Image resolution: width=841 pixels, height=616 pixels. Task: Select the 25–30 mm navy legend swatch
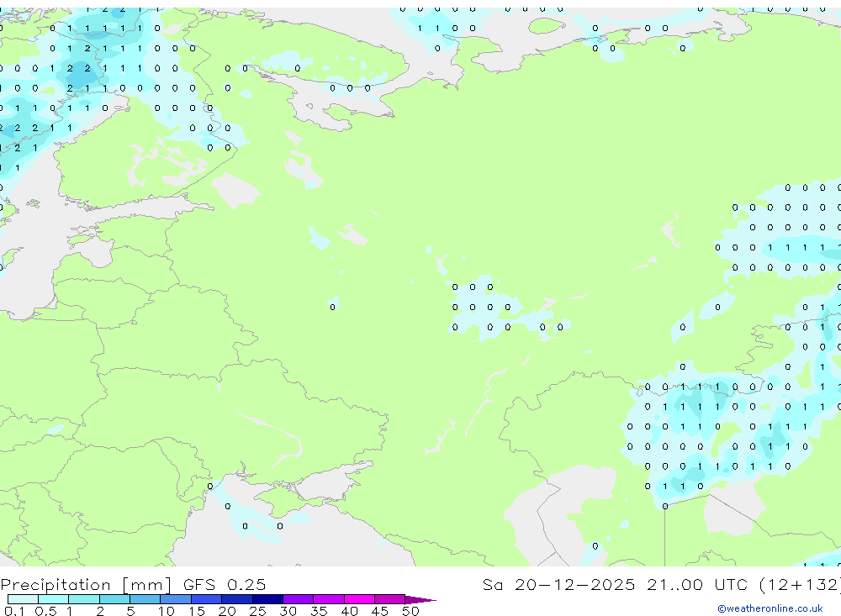pyautogui.click(x=267, y=599)
